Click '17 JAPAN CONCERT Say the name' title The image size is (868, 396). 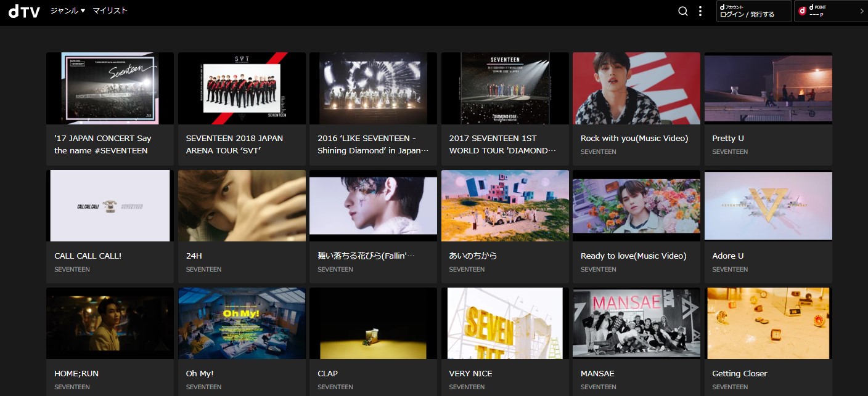(x=102, y=144)
